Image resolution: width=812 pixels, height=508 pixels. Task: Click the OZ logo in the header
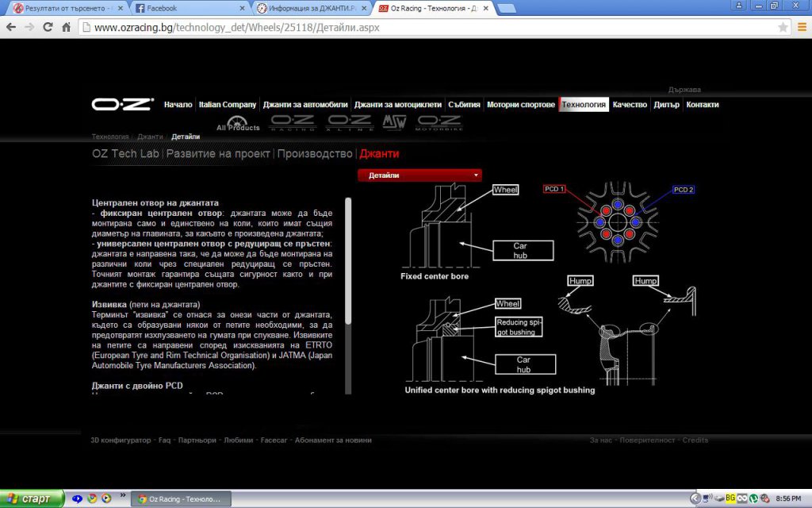point(123,104)
